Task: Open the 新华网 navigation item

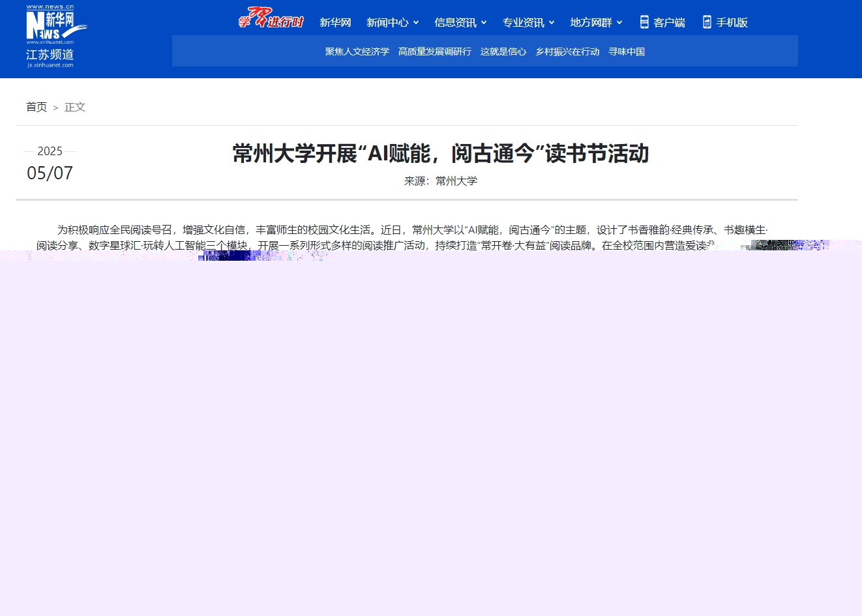Action: pyautogui.click(x=335, y=23)
